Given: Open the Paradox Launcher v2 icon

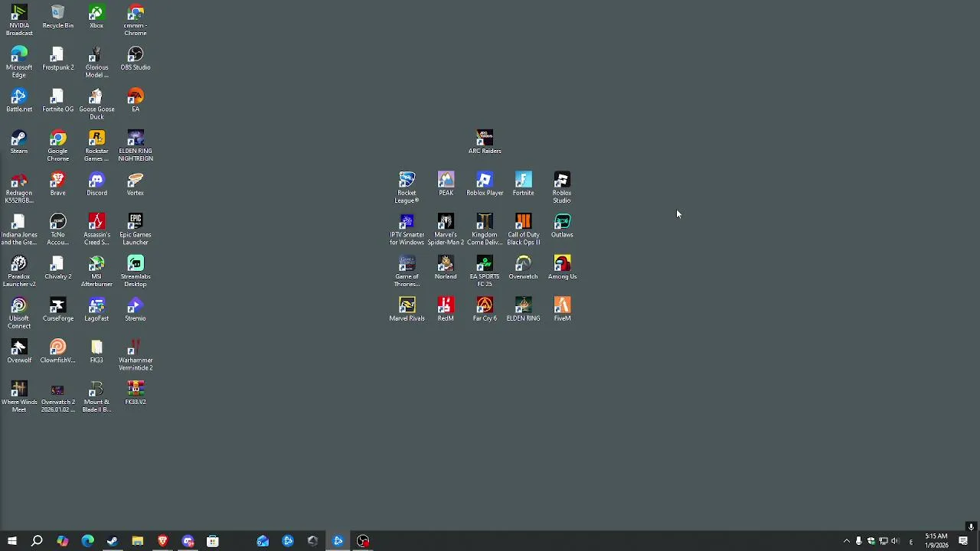Looking at the screenshot, I should [19, 272].
